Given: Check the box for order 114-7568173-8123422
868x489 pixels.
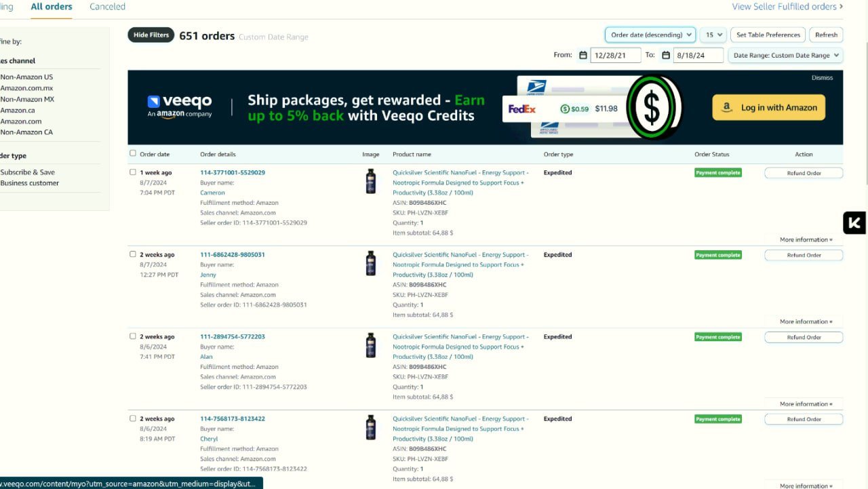Looking at the screenshot, I should click(x=133, y=418).
